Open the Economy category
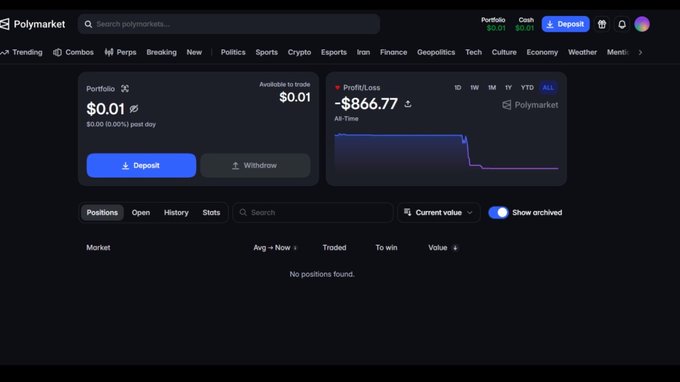The width and height of the screenshot is (680, 382). pos(542,52)
